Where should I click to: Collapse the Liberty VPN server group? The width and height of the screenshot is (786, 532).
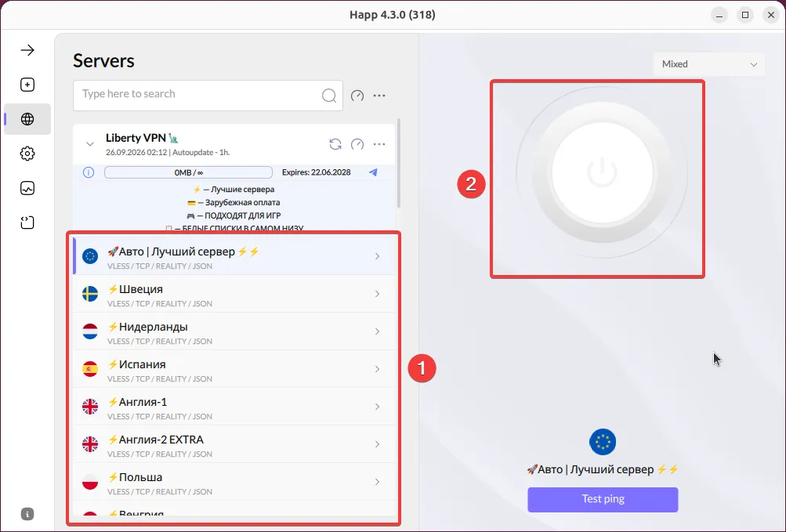click(x=90, y=144)
